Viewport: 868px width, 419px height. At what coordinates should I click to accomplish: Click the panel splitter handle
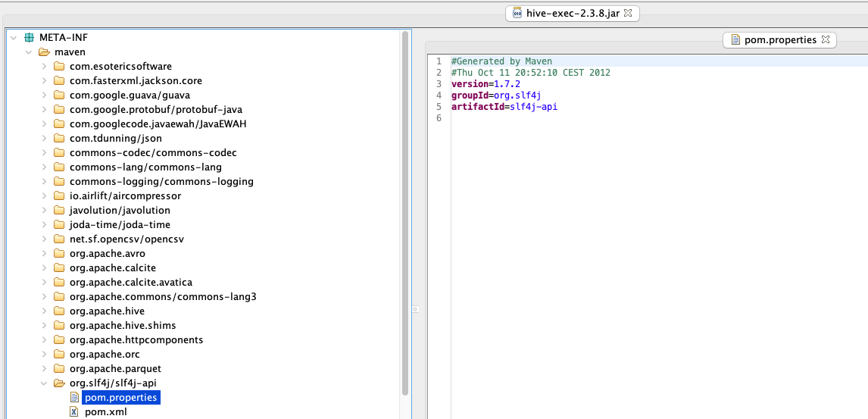click(x=417, y=308)
